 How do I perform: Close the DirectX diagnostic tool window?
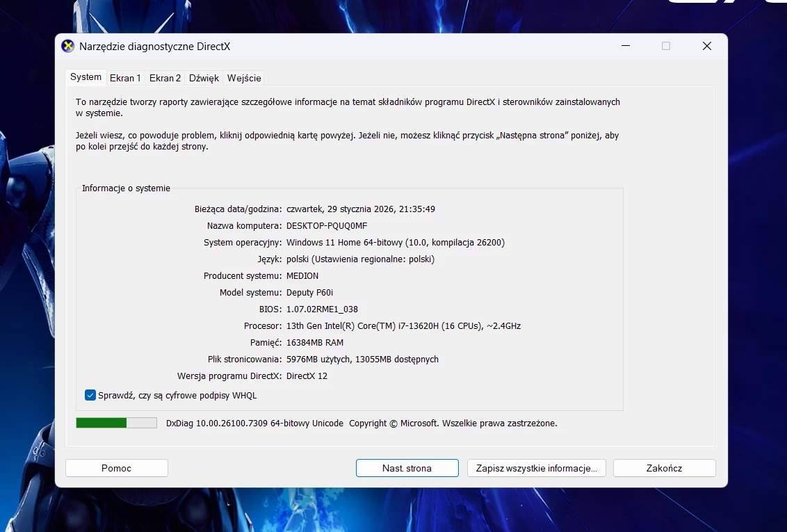(x=706, y=46)
